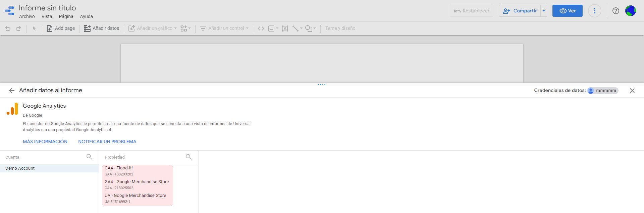Search in the Propiedad column
The width and height of the screenshot is (644, 213).
click(x=189, y=157)
